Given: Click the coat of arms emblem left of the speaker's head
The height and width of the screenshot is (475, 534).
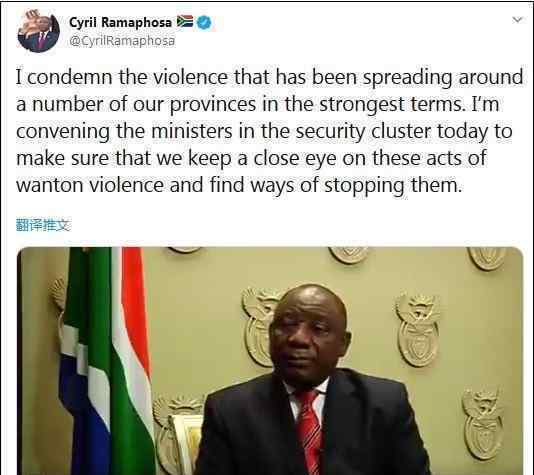Looking at the screenshot, I should point(259,327).
